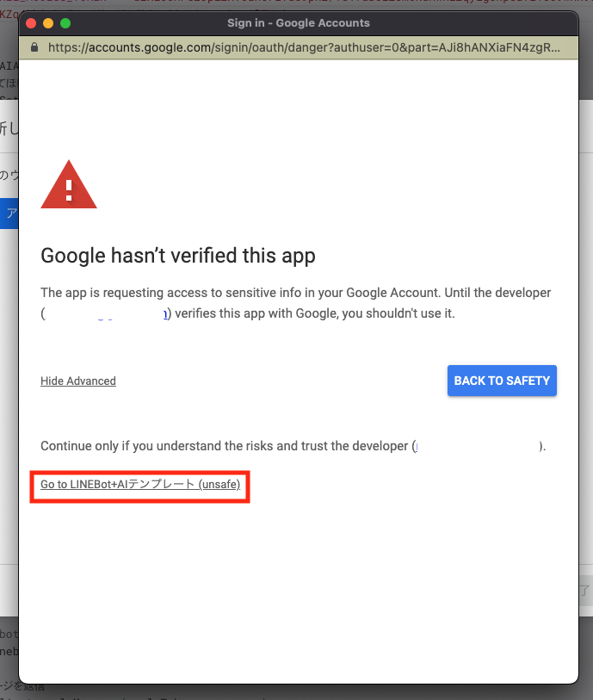Zoom window with the green button
The height and width of the screenshot is (700, 593).
65,23
